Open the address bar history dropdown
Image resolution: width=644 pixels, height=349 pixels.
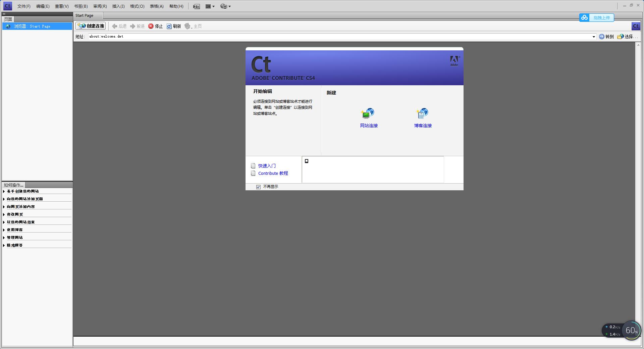coord(594,37)
